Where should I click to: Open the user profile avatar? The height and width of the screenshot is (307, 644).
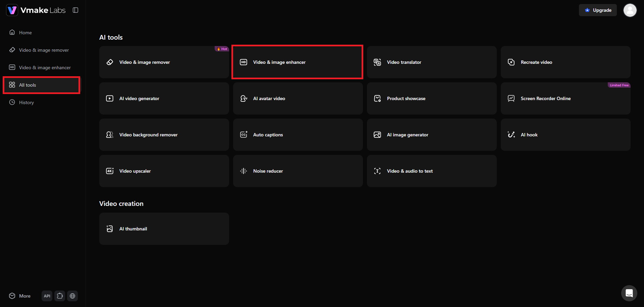(630, 10)
